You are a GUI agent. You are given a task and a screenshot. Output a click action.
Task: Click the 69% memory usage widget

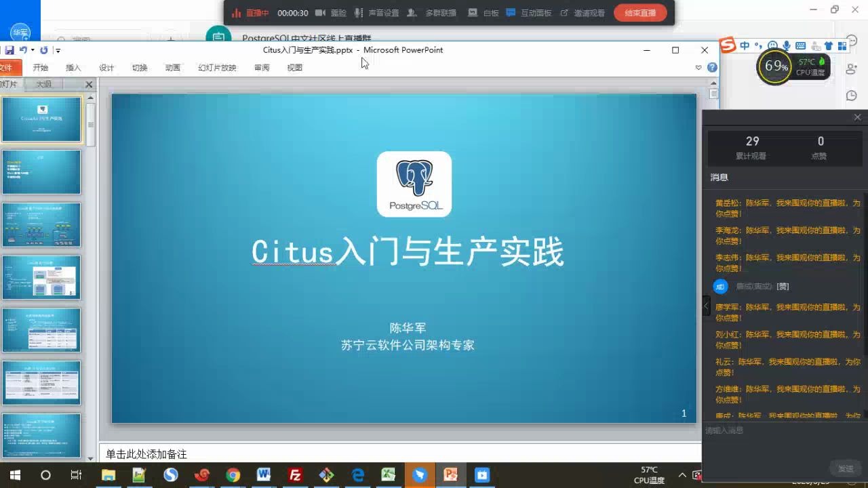coord(776,66)
